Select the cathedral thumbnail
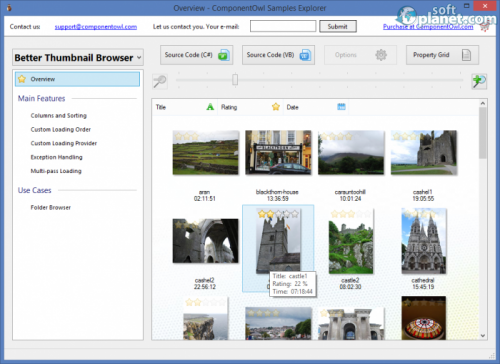500x364 pixels. point(424,241)
